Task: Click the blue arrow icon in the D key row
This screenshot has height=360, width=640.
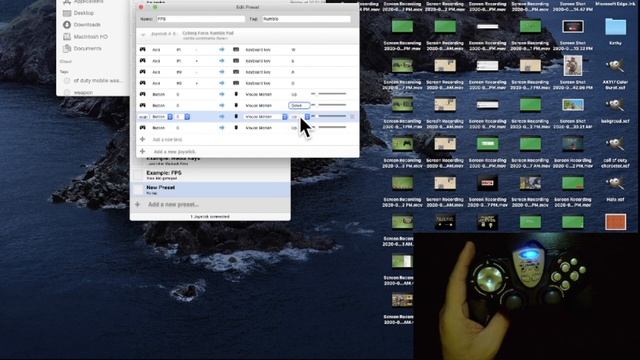Action: coord(222,83)
